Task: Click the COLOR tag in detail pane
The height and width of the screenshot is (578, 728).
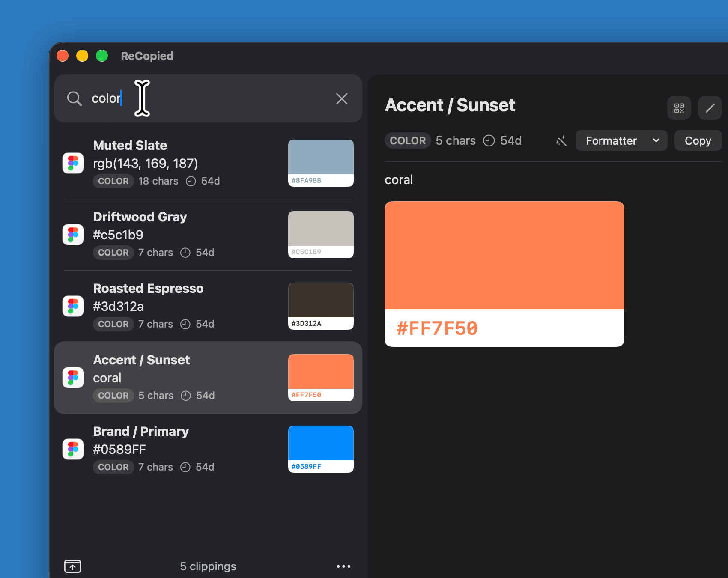Action: tap(408, 140)
